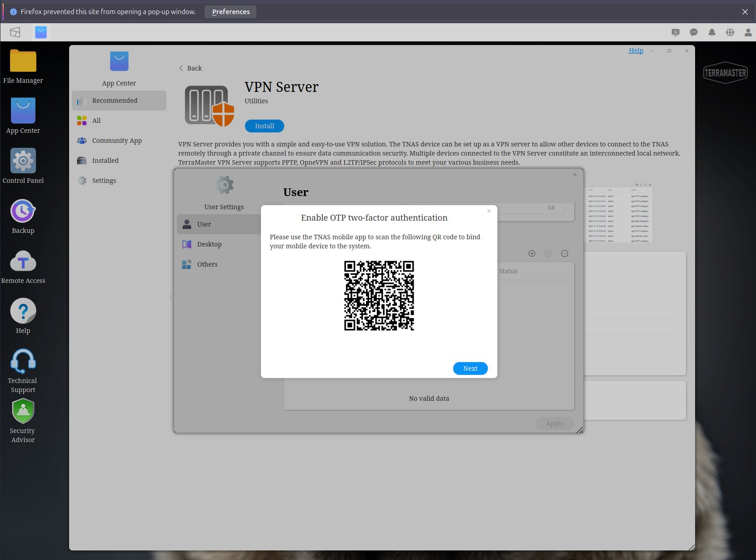Viewport: 756px width, 560px height.
Task: Open resource monitor icon in top bar
Action: pos(676,32)
